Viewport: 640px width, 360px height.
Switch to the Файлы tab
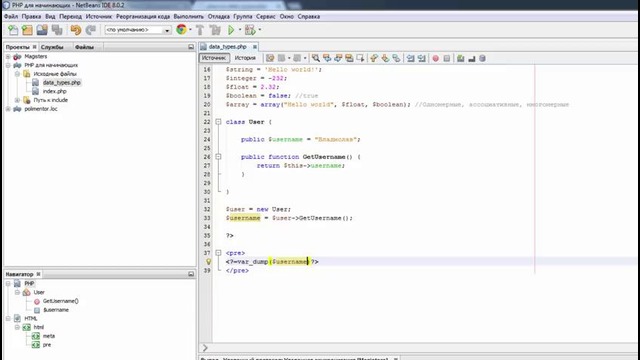pos(84,47)
